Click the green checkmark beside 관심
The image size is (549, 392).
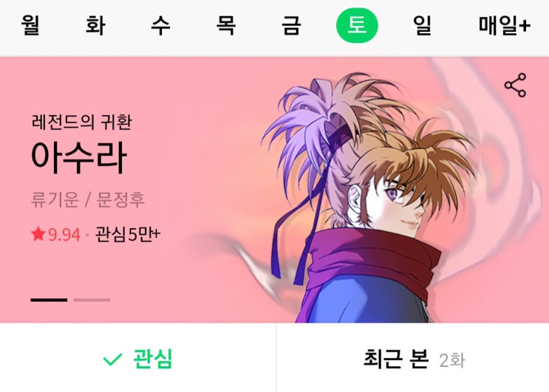[112, 359]
